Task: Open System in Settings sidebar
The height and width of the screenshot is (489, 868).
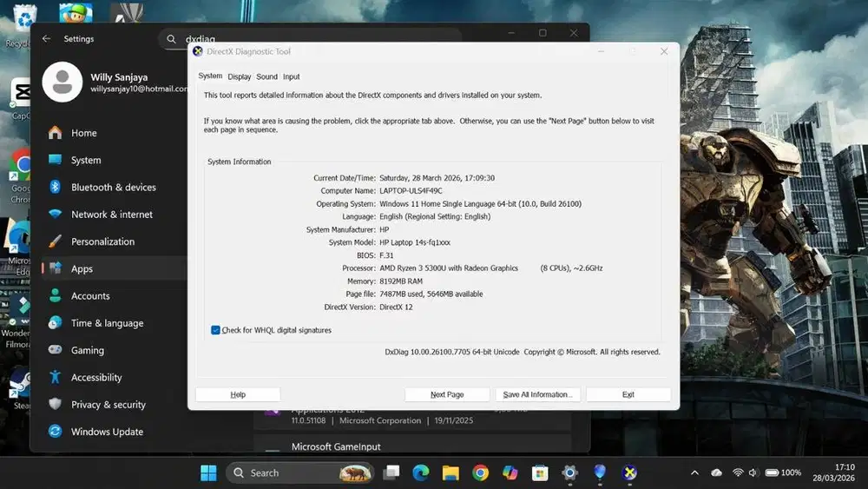Action: 114,160
